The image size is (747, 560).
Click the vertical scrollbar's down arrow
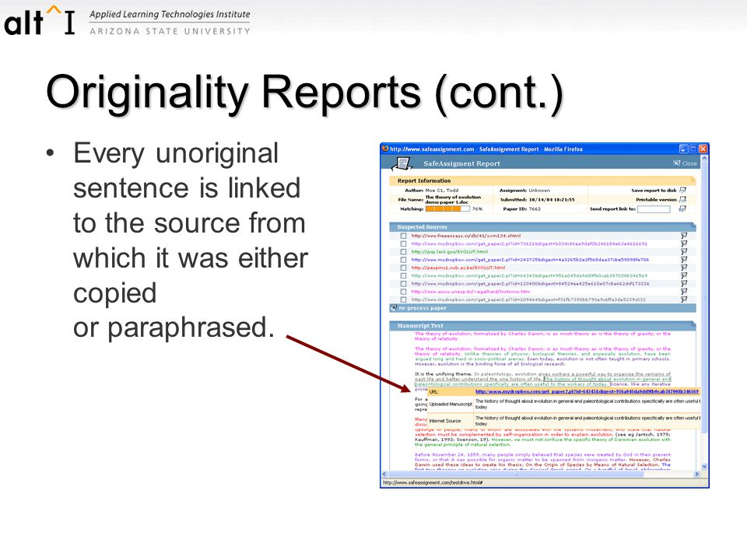pyautogui.click(x=704, y=467)
